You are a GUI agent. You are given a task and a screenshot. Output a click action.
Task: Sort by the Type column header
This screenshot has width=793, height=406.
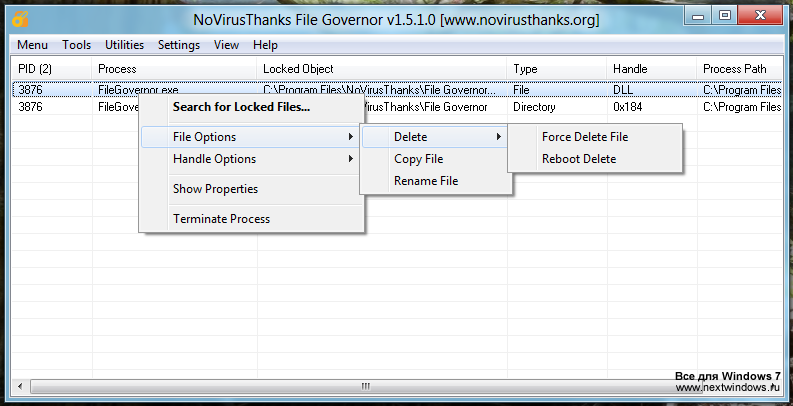(557, 69)
